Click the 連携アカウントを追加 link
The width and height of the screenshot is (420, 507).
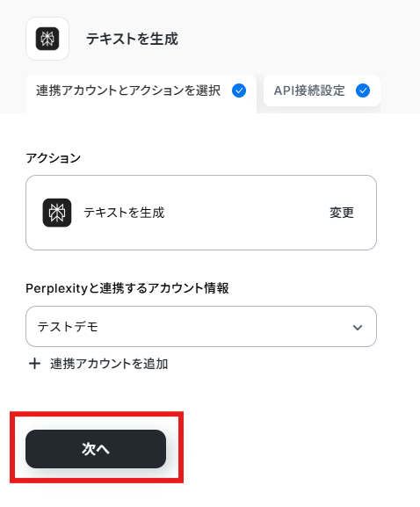click(109, 364)
